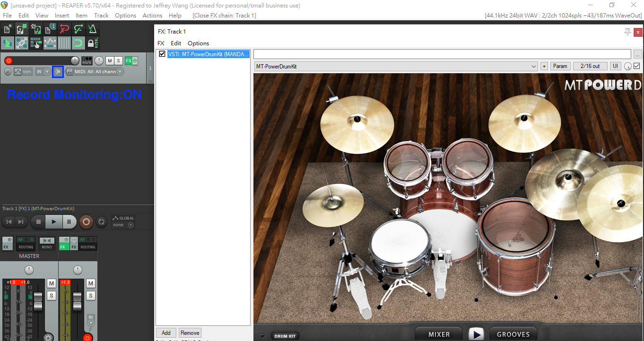Click master ROUTING button in mixer
Viewport: 644px width, 341px height.
point(26,244)
